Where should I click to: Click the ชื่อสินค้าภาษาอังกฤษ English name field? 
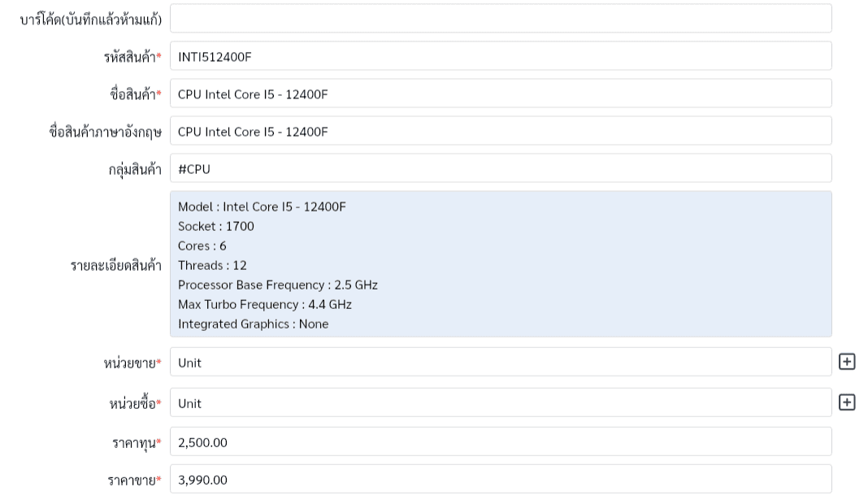click(x=501, y=131)
